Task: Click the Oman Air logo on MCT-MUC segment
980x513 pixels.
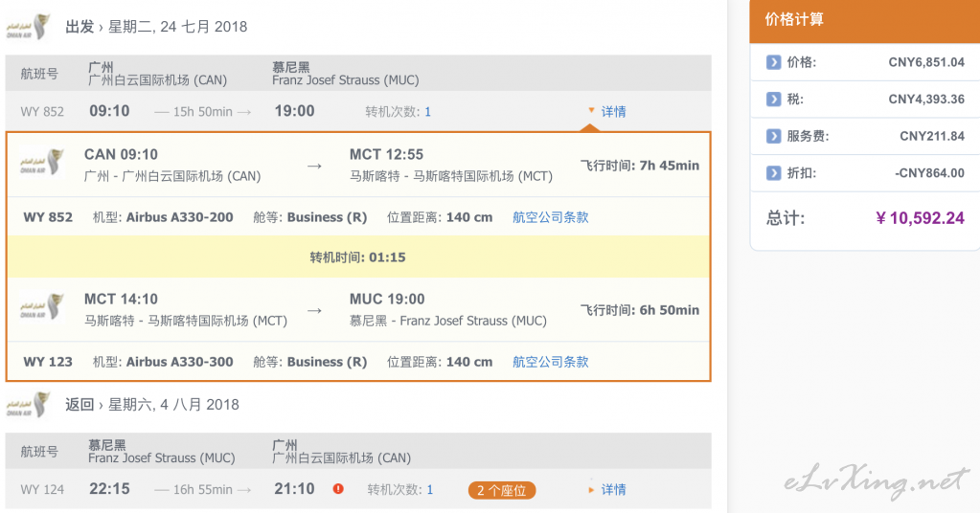Action: tap(42, 306)
